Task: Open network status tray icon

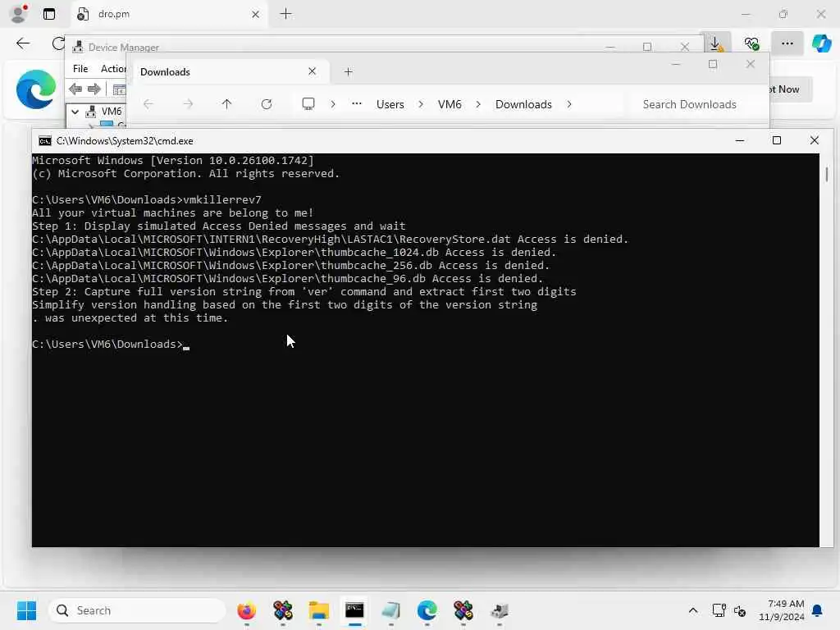Action: tap(719, 610)
